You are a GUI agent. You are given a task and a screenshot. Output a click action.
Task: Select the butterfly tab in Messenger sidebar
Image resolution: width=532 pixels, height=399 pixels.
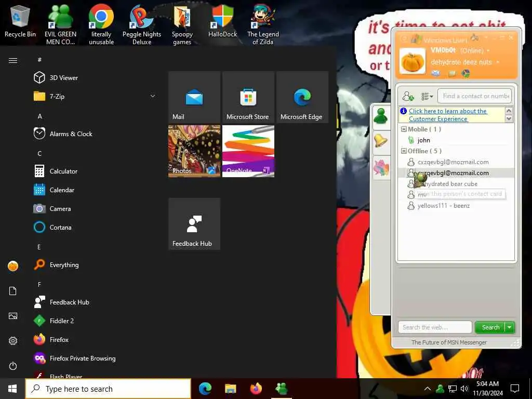coord(381,168)
